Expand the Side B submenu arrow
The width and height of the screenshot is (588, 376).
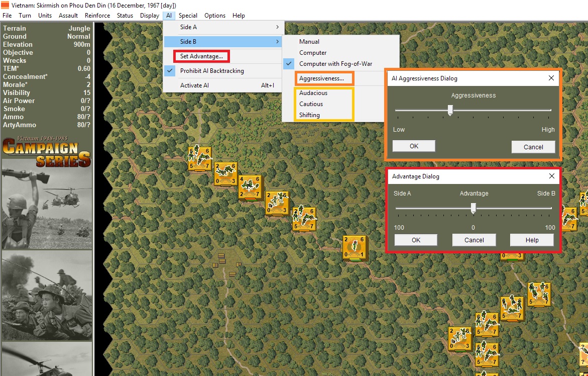(278, 42)
